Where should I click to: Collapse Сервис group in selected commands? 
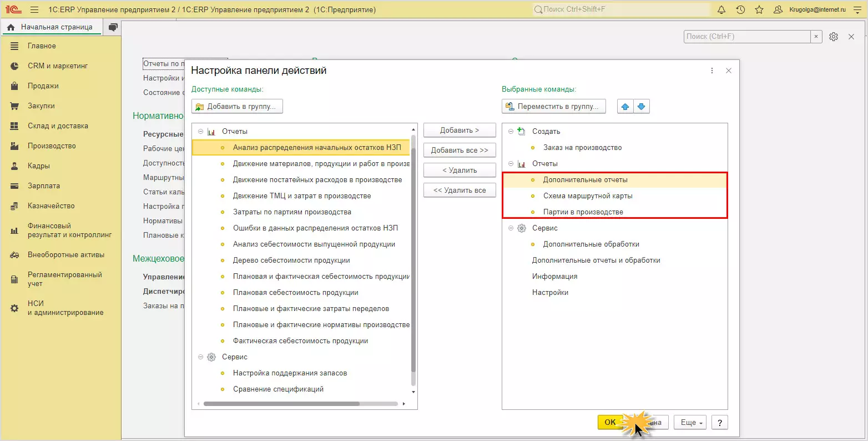(x=511, y=228)
